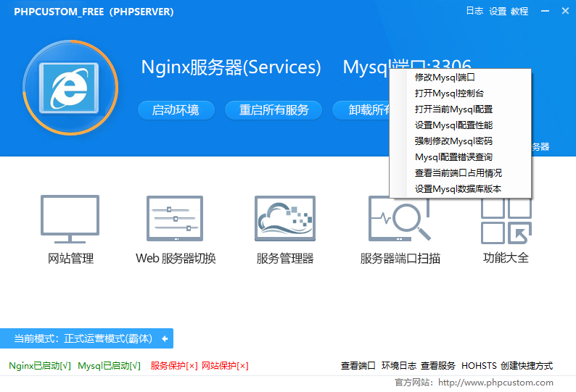Open 环境日志 in bottom bar

click(398, 366)
